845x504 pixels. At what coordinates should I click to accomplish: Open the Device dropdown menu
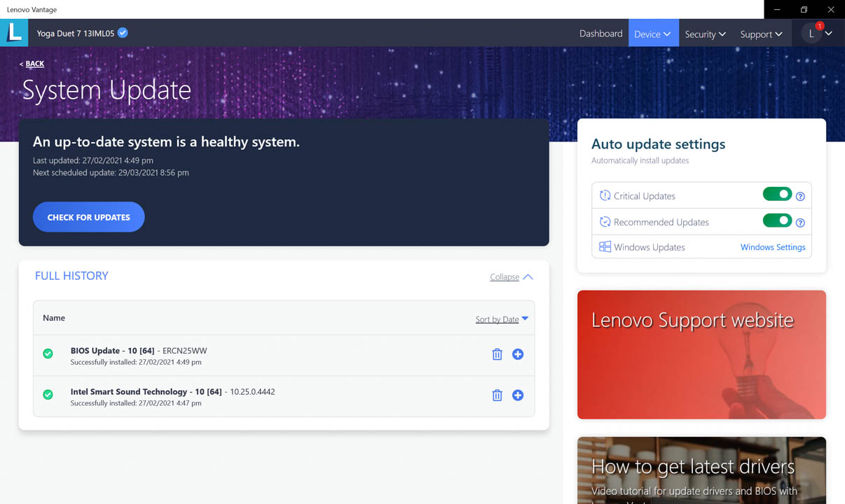point(653,34)
